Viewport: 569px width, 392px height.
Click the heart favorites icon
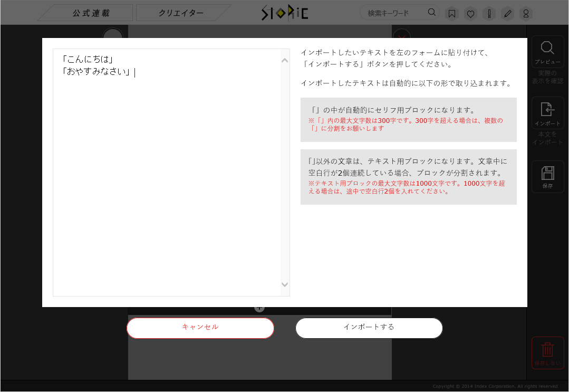click(470, 14)
